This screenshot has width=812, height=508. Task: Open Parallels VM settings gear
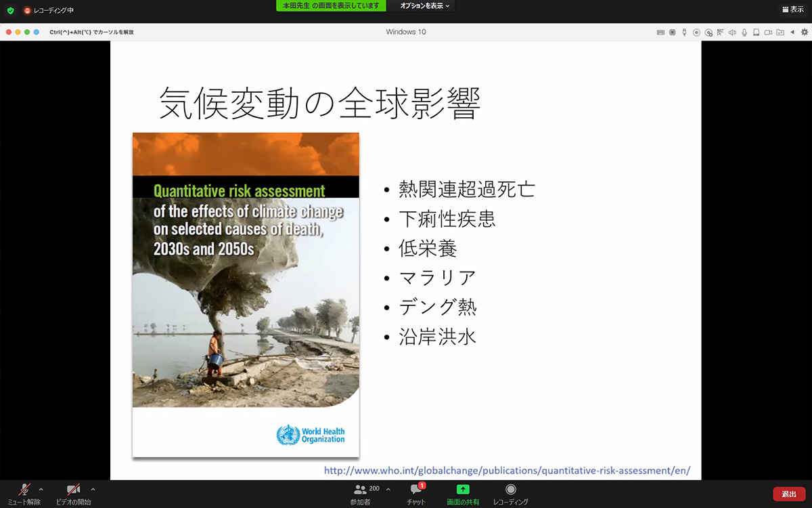[805, 32]
